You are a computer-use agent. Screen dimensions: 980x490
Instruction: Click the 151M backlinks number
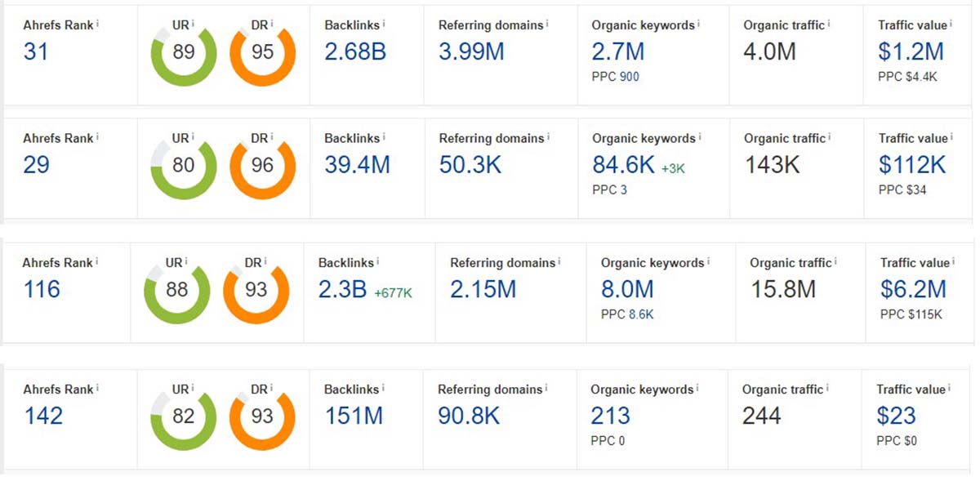(x=354, y=416)
